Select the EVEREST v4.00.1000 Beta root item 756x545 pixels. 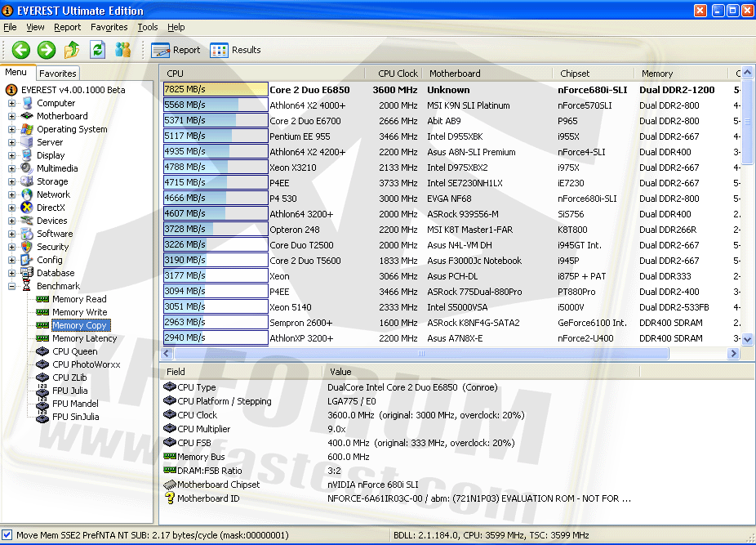pos(73,90)
